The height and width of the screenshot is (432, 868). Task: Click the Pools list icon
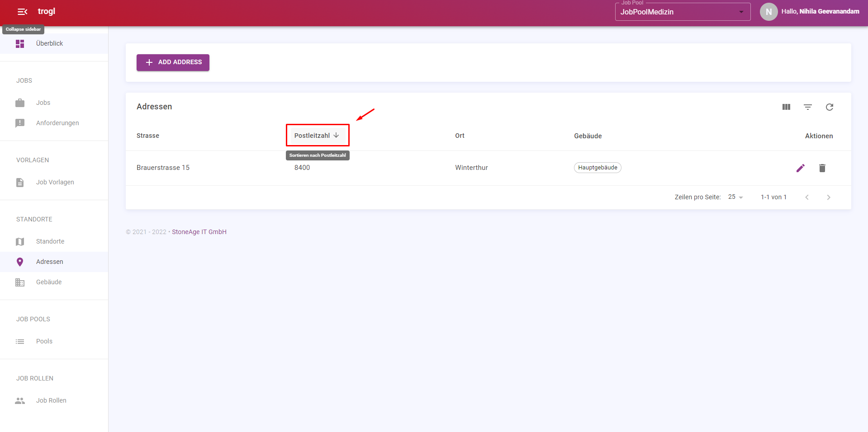pos(20,342)
